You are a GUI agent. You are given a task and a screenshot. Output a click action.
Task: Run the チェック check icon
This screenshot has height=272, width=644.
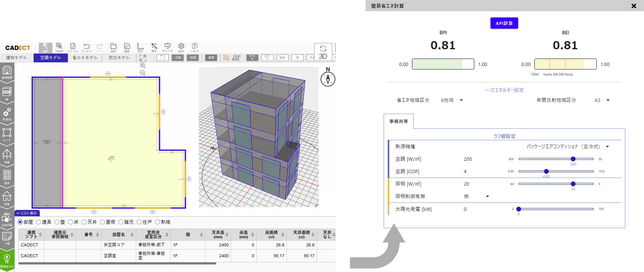[x=167, y=48]
